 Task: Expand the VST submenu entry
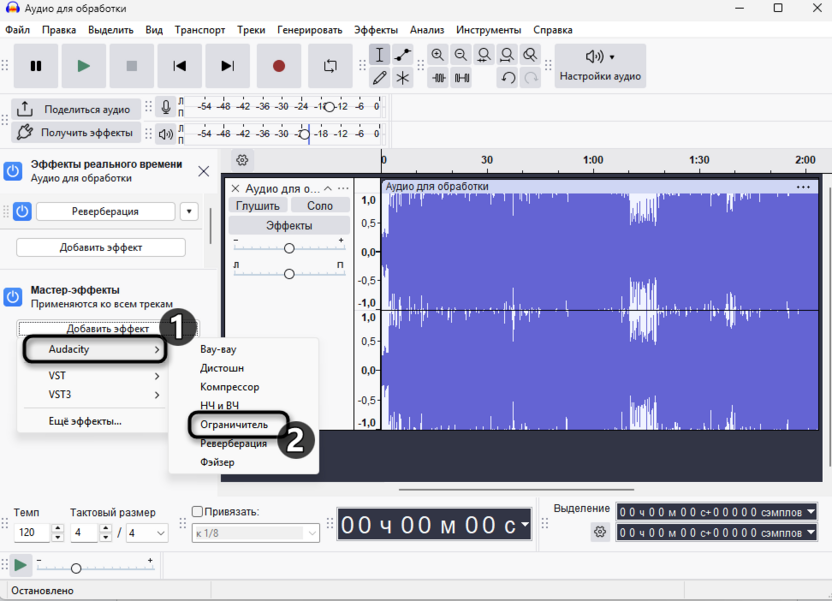point(94,376)
